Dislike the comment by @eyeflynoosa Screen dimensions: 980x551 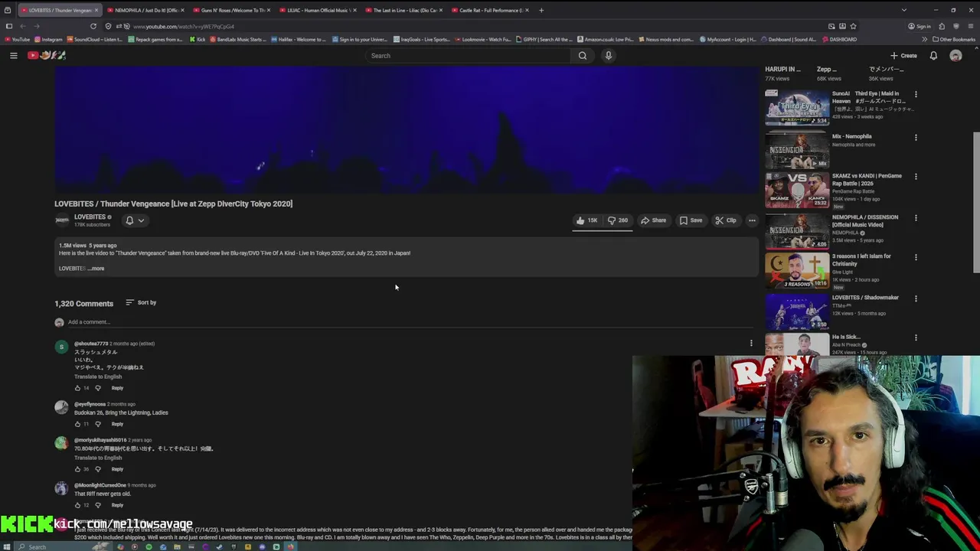[97, 424]
